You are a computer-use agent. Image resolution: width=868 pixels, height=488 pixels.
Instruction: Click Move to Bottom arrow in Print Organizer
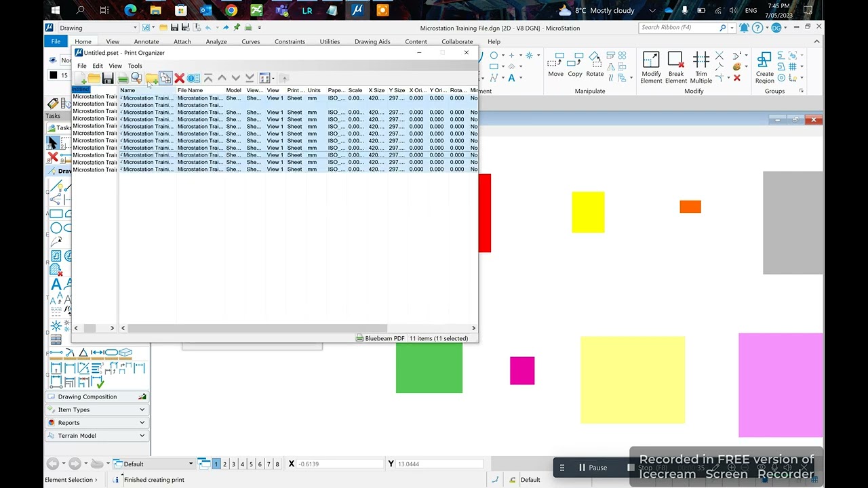point(250,79)
